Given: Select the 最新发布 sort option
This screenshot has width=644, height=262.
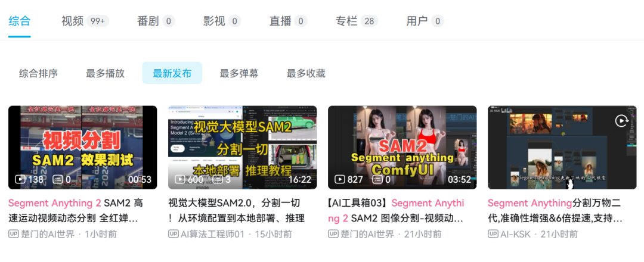Looking at the screenshot, I should 172,73.
